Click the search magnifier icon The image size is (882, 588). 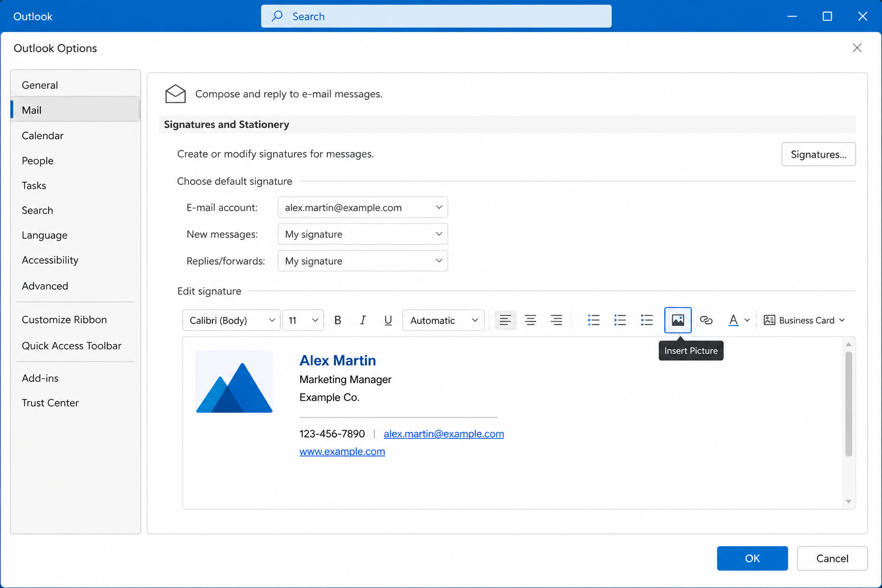pos(277,16)
